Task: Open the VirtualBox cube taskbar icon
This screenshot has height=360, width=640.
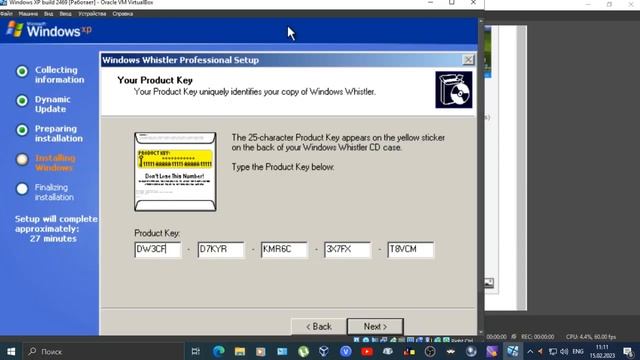Action: [324, 351]
